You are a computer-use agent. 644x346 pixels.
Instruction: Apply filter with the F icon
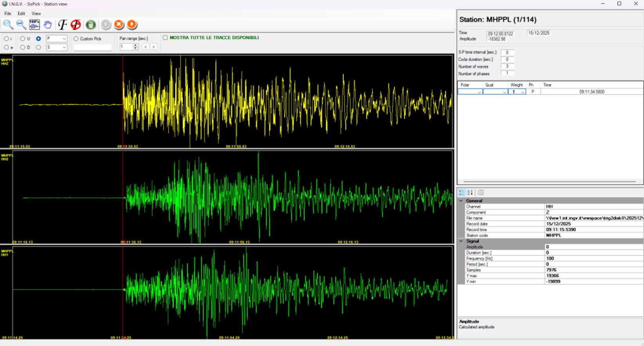(62, 25)
